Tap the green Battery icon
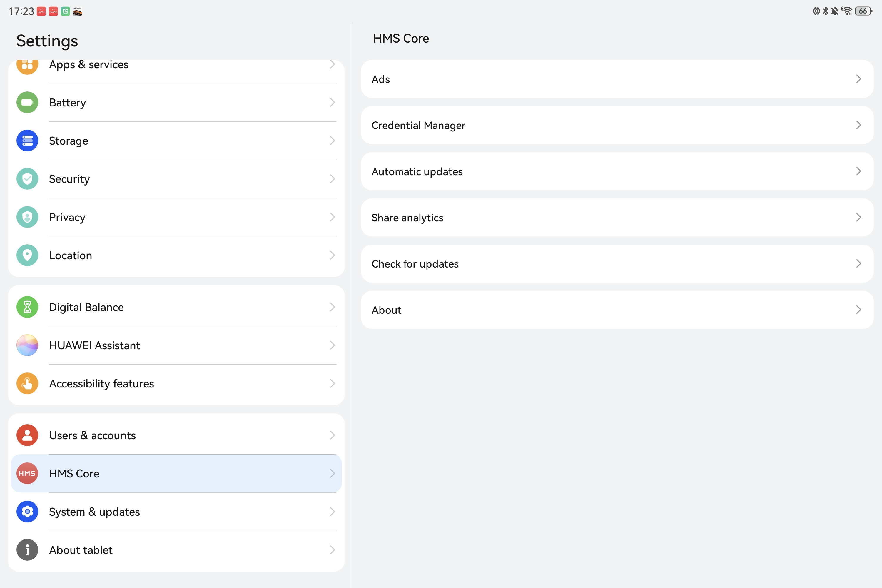Image resolution: width=882 pixels, height=588 pixels. (x=27, y=102)
